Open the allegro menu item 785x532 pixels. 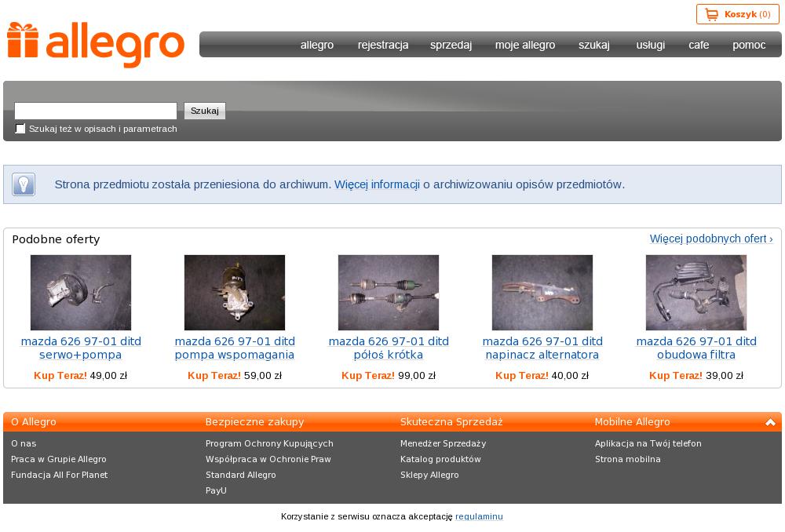coord(317,45)
